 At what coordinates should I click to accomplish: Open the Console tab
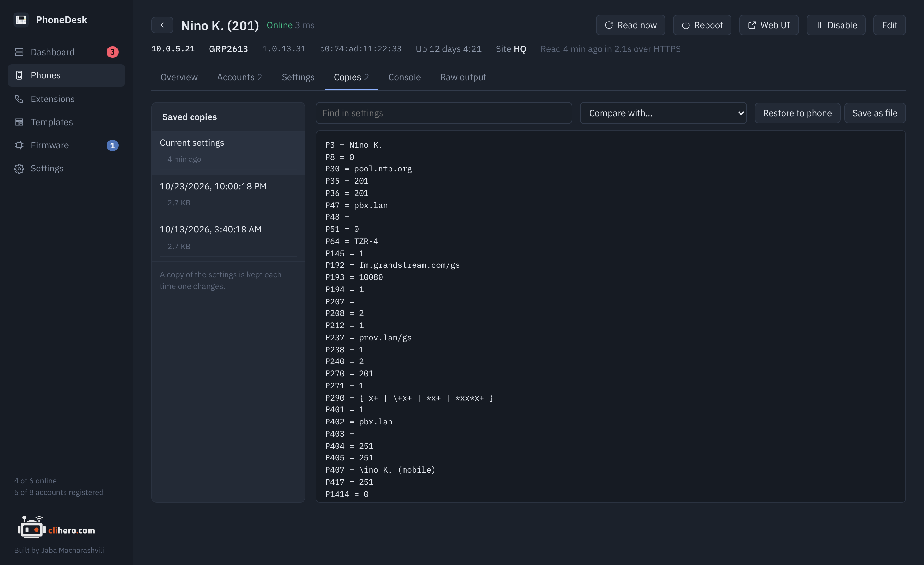404,77
